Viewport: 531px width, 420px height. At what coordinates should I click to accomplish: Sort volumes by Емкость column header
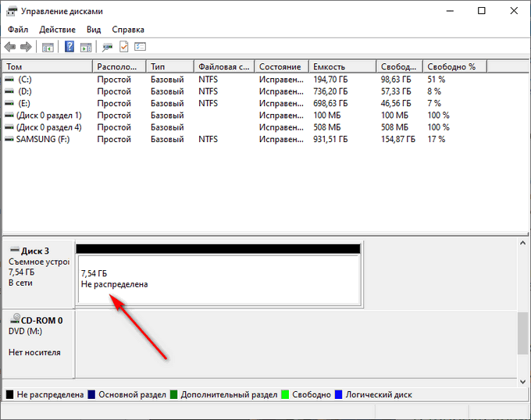click(342, 66)
